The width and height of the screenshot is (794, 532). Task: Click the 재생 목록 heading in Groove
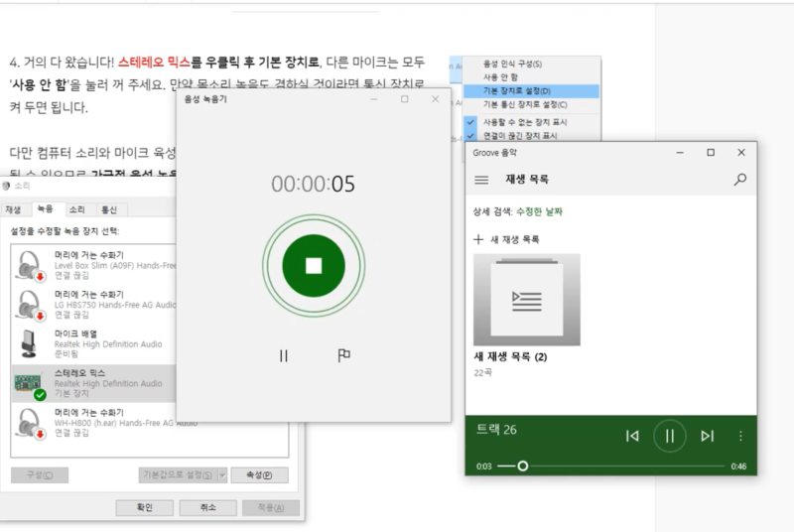(x=527, y=180)
